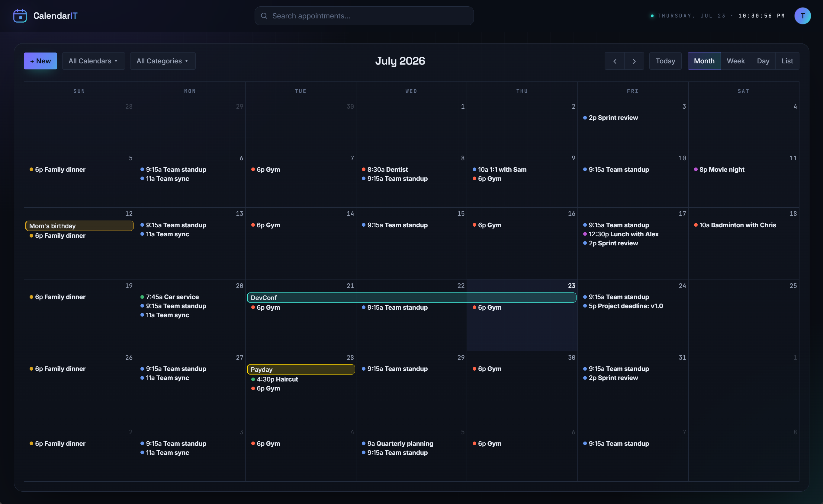Go to next month arrow
The width and height of the screenshot is (823, 504).
tap(634, 61)
